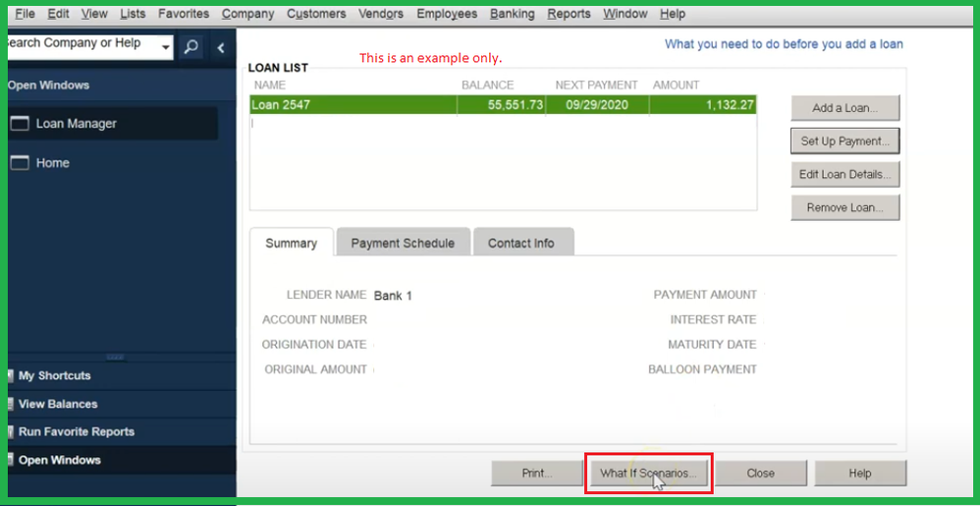Click the AMOUNT column header
This screenshot has height=506, width=980.
pos(676,85)
